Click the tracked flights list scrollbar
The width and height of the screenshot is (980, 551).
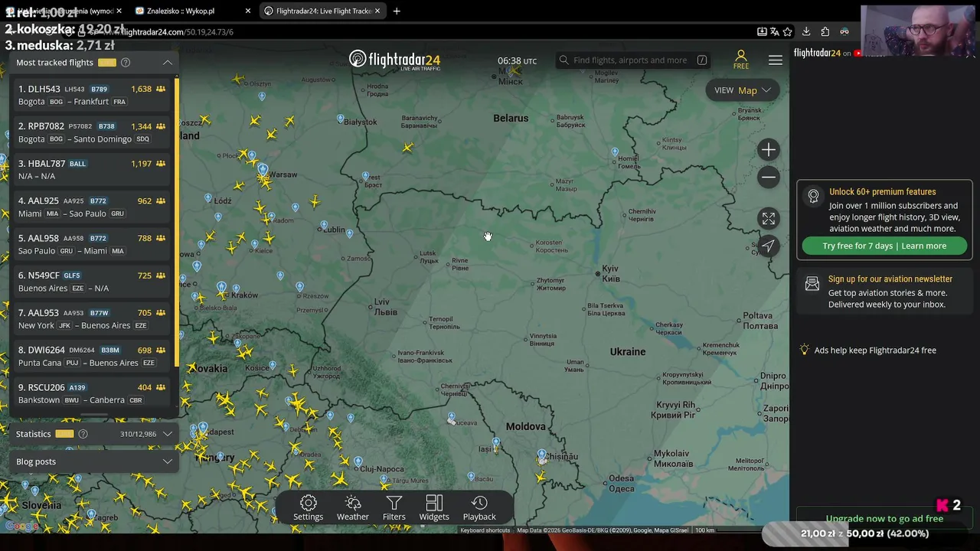coord(177,222)
